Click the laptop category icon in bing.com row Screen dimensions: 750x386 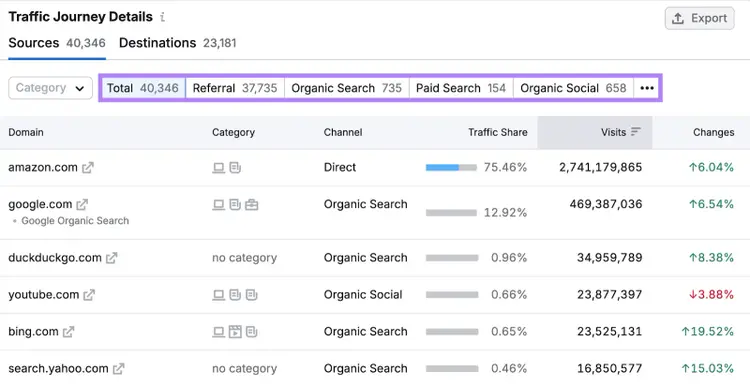coord(219,331)
